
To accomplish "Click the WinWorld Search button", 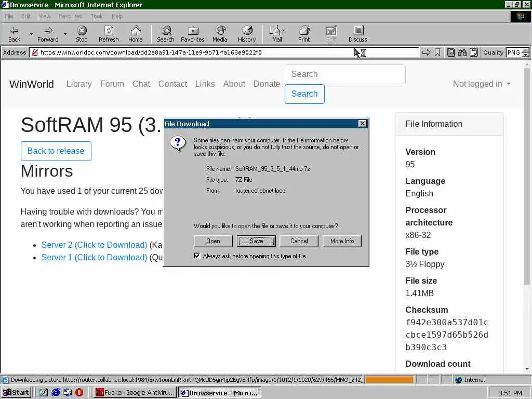I will click(304, 94).
